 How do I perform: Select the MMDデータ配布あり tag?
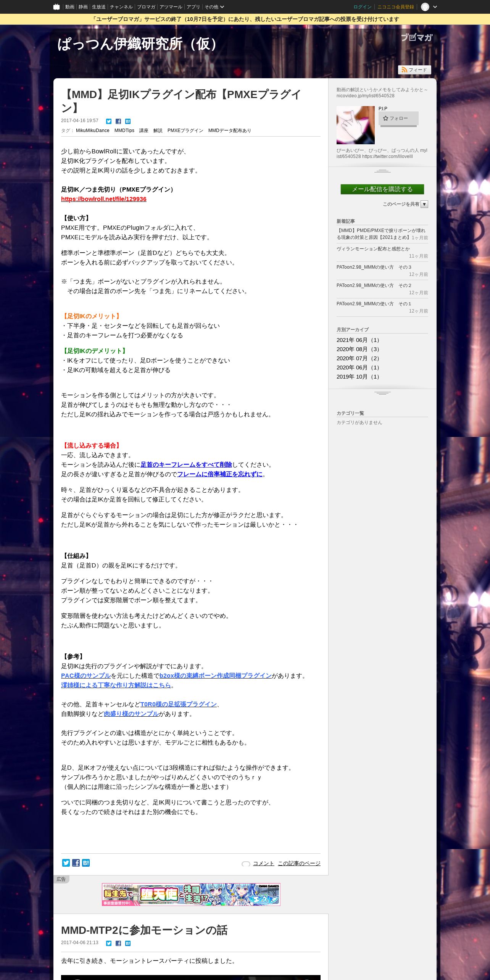pyautogui.click(x=229, y=131)
